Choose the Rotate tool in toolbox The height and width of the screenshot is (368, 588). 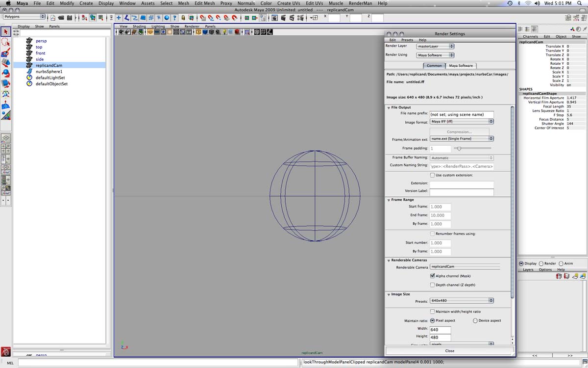6,73
